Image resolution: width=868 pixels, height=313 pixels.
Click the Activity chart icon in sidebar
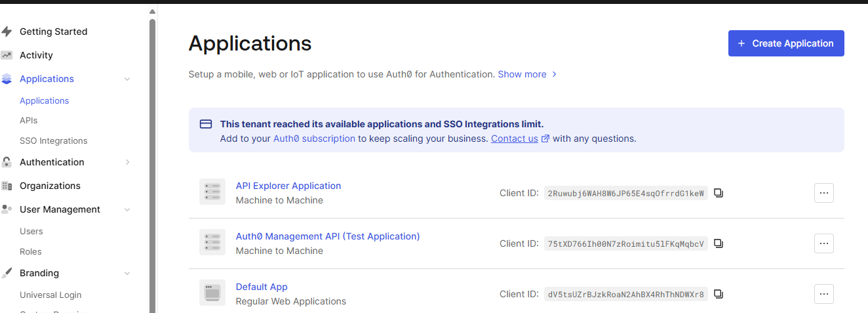7,55
